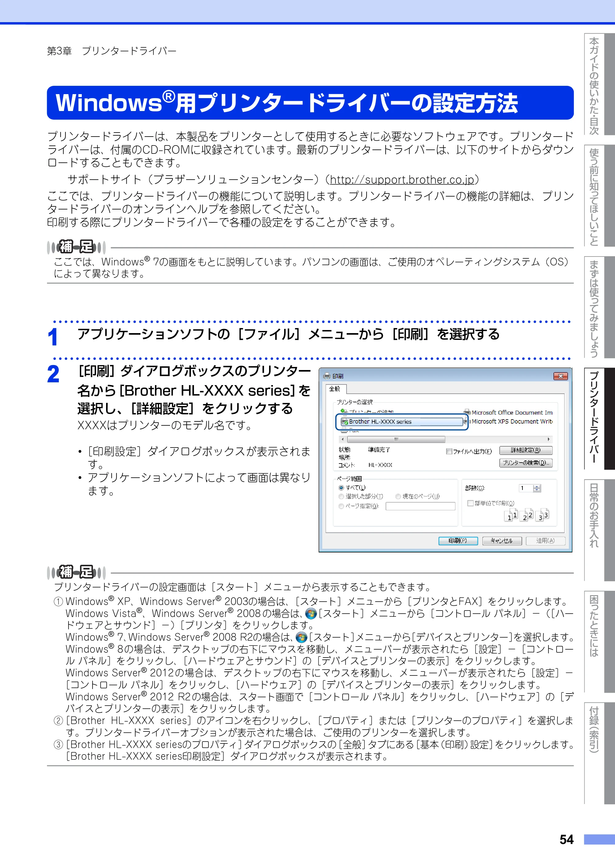Click the 部数 copies number field
This screenshot has height=868, width=615.
point(526,488)
